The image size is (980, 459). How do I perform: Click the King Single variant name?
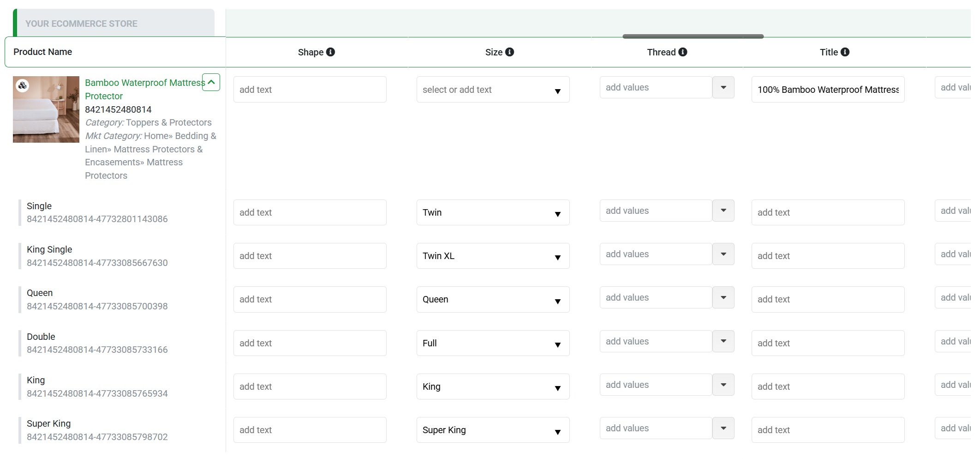[49, 249]
